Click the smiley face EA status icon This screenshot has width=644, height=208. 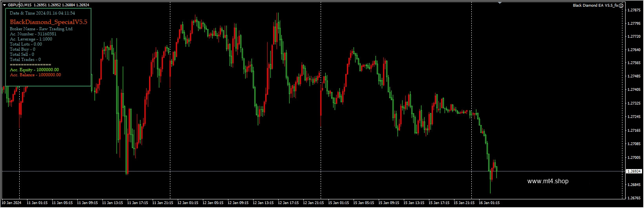[621, 6]
